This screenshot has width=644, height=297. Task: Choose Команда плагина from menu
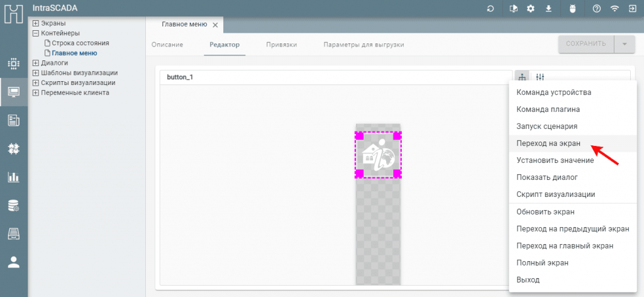[572, 109]
